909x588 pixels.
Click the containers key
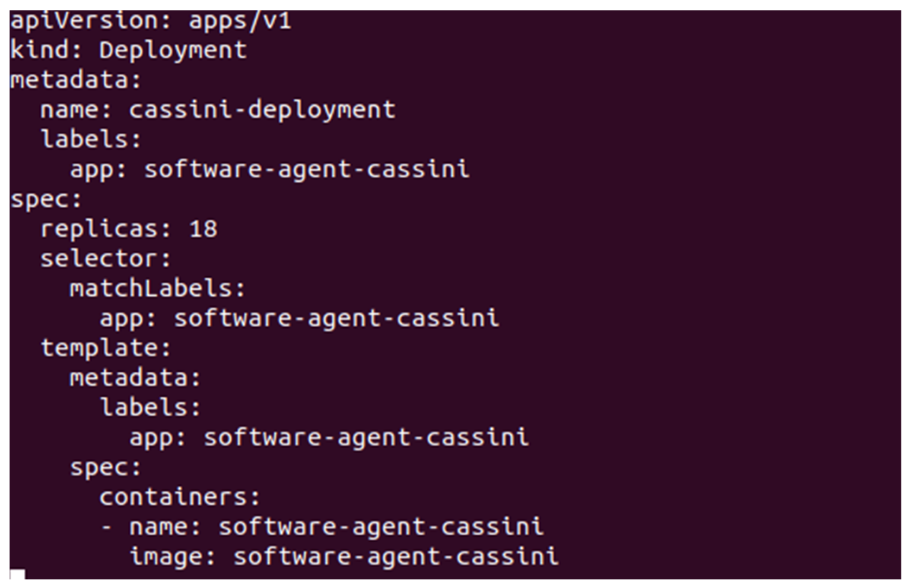175,497
